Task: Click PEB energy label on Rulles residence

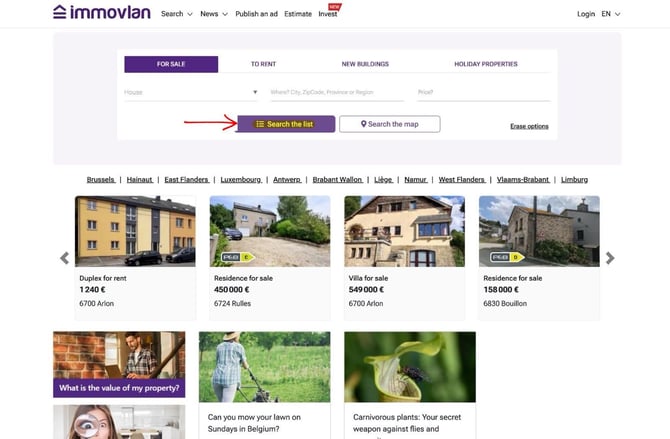Action: [x=235, y=257]
